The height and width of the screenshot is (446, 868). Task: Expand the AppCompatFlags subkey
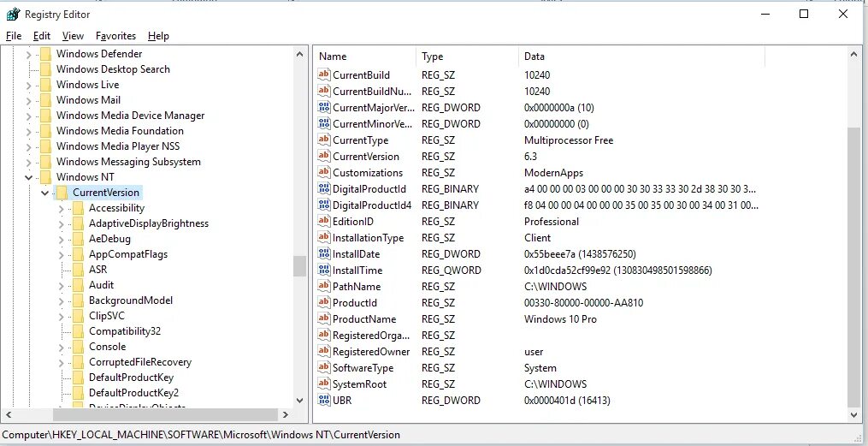[61, 255]
